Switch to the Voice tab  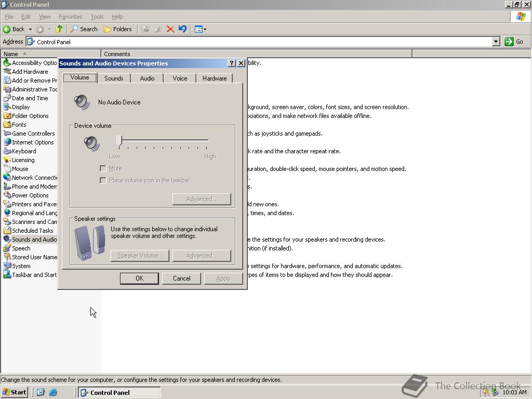click(x=180, y=78)
